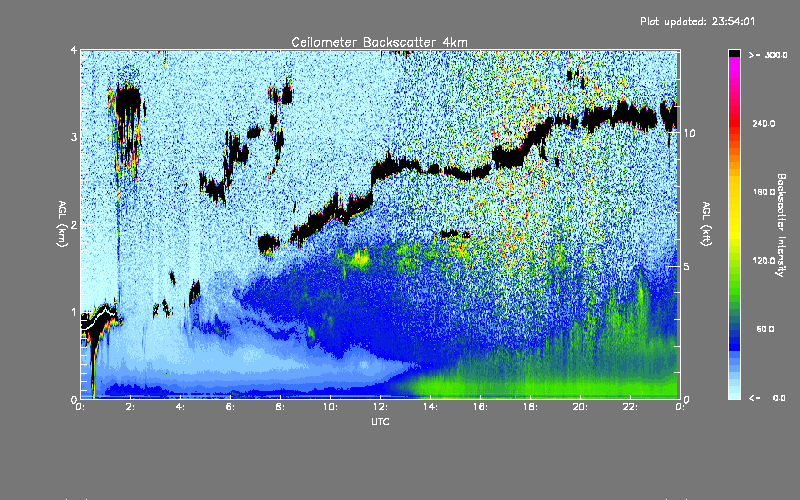Screen dimensions: 800x500
Task: Click the black top segment of colorbar
Action: [x=734, y=53]
